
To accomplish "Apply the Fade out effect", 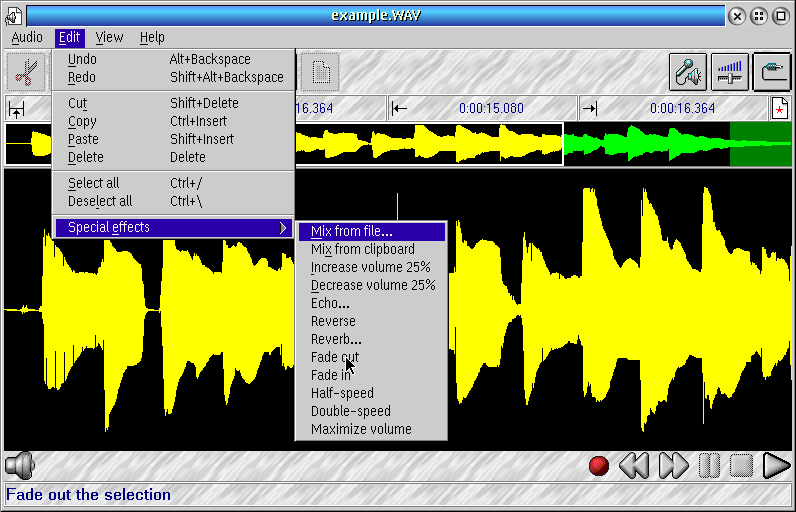I will coord(372,358).
